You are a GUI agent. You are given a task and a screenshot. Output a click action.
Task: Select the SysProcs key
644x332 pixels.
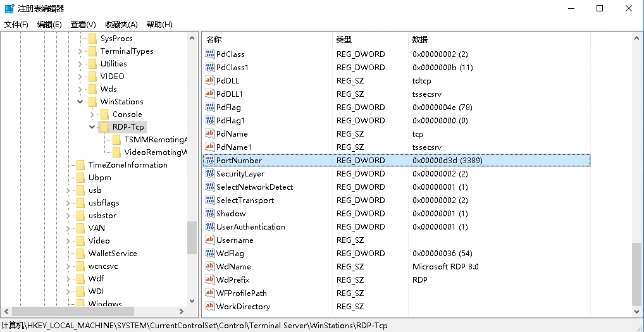(x=116, y=38)
